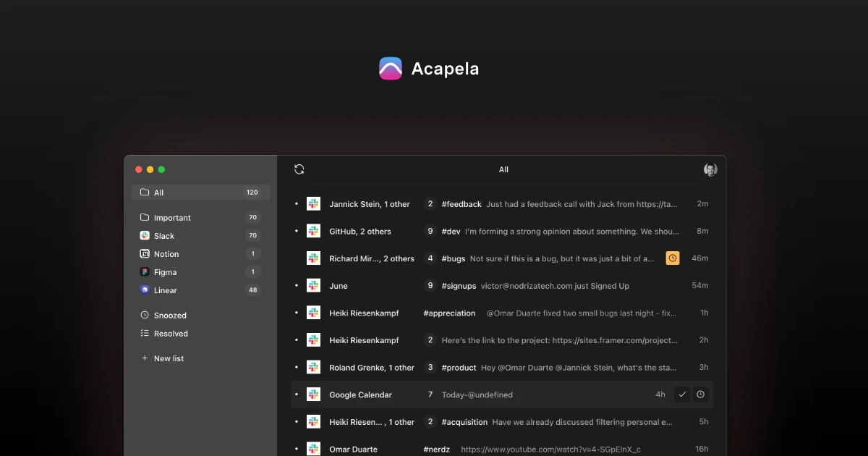Resolve the Google Calendar notification with checkmark

click(682, 394)
